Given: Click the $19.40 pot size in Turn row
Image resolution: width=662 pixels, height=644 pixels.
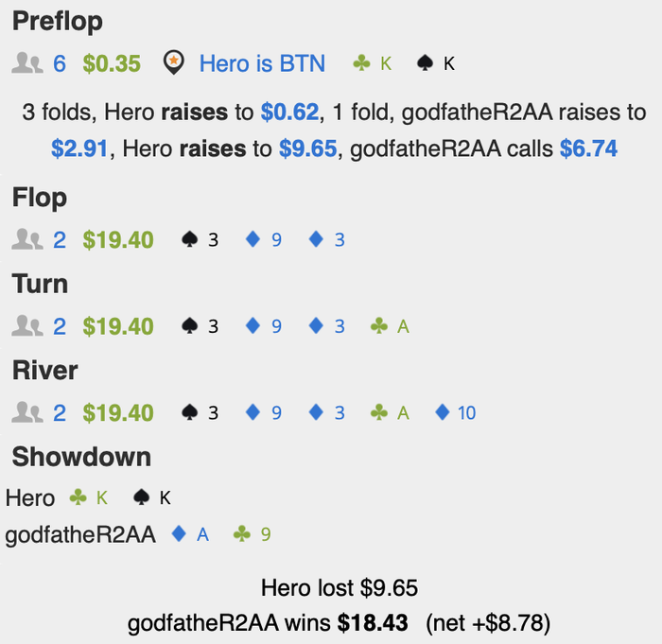Looking at the screenshot, I should 118,326.
